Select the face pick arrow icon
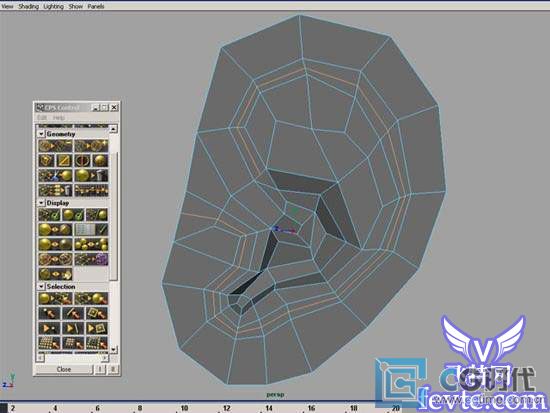 pos(97,313)
